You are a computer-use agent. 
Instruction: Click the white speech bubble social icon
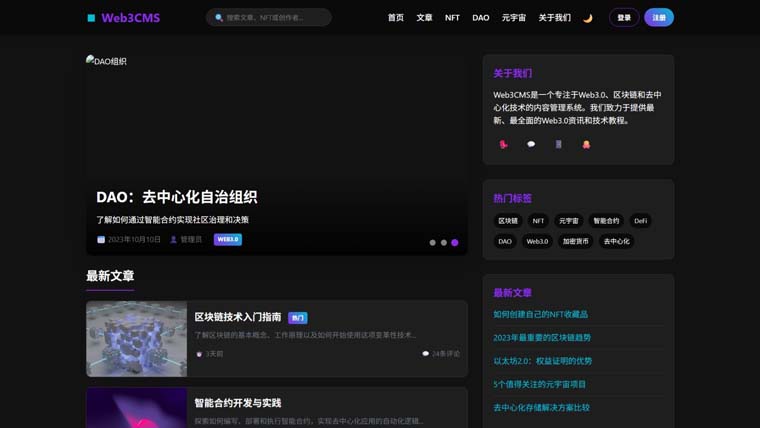(531, 144)
